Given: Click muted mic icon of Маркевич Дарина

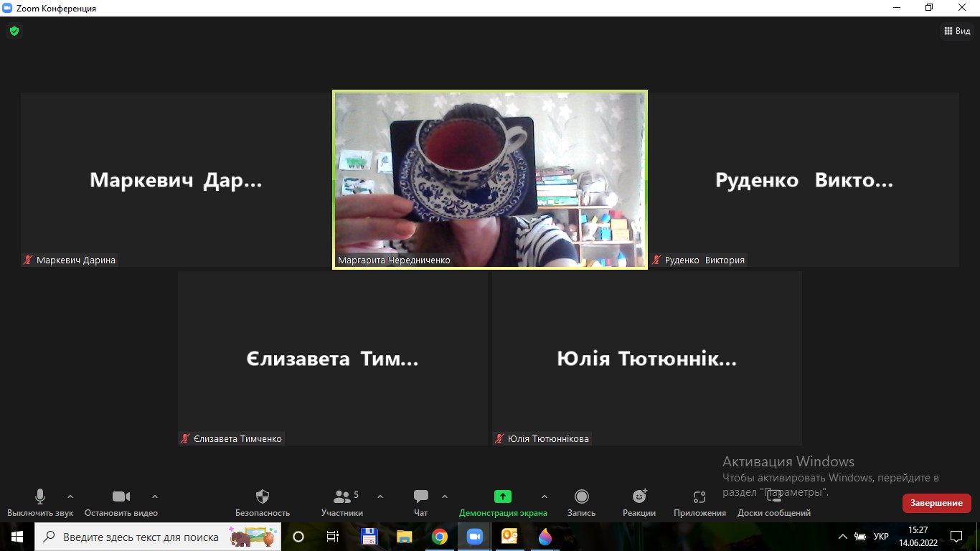Looking at the screenshot, I should [29, 260].
